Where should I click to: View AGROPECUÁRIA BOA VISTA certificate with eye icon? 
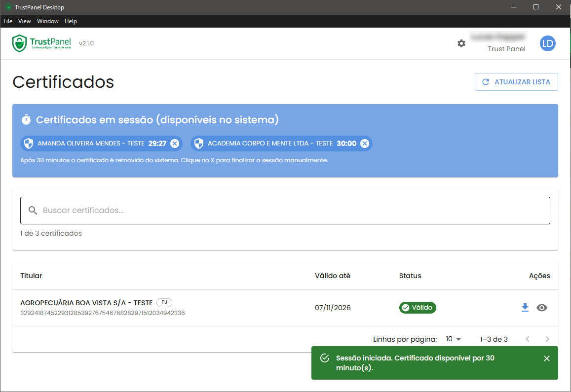click(542, 308)
